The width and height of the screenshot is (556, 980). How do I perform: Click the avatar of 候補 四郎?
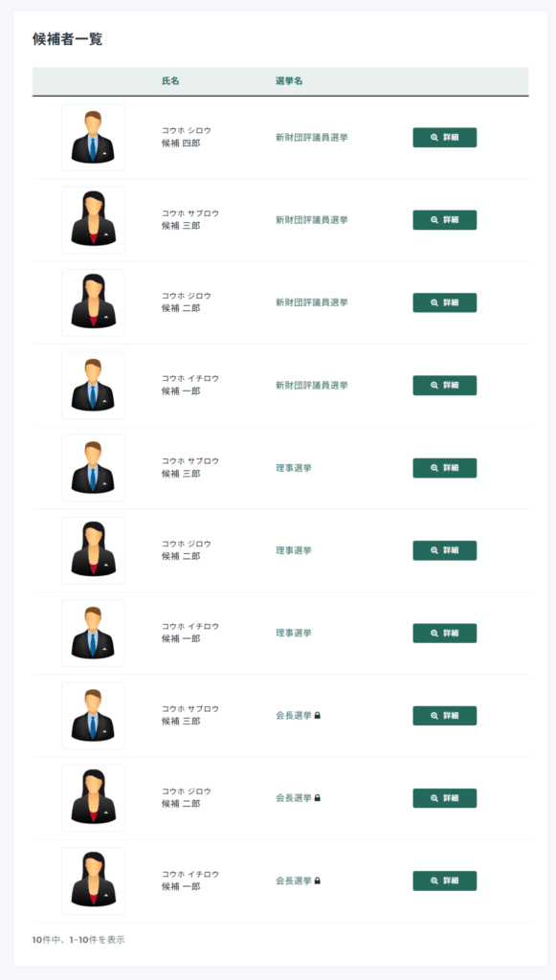93,138
